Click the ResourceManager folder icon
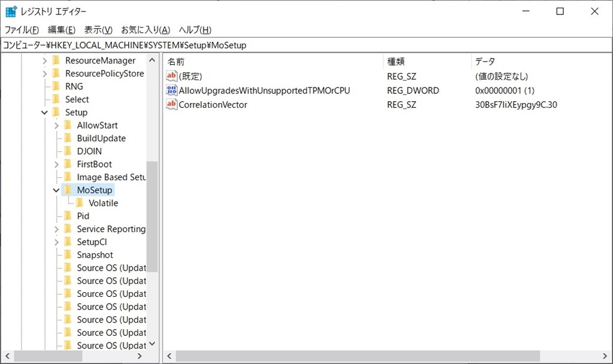This screenshot has width=613, height=364. (x=56, y=60)
